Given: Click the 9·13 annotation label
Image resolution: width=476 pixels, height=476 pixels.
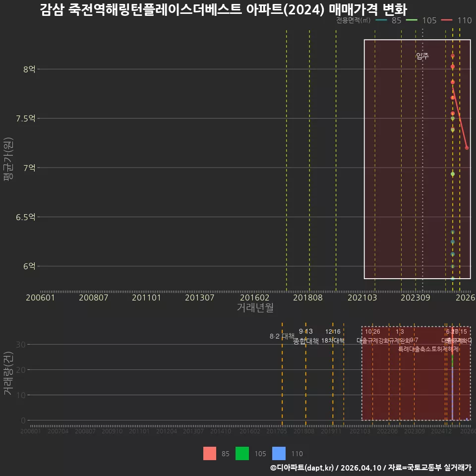Looking at the screenshot, I should click(306, 331).
